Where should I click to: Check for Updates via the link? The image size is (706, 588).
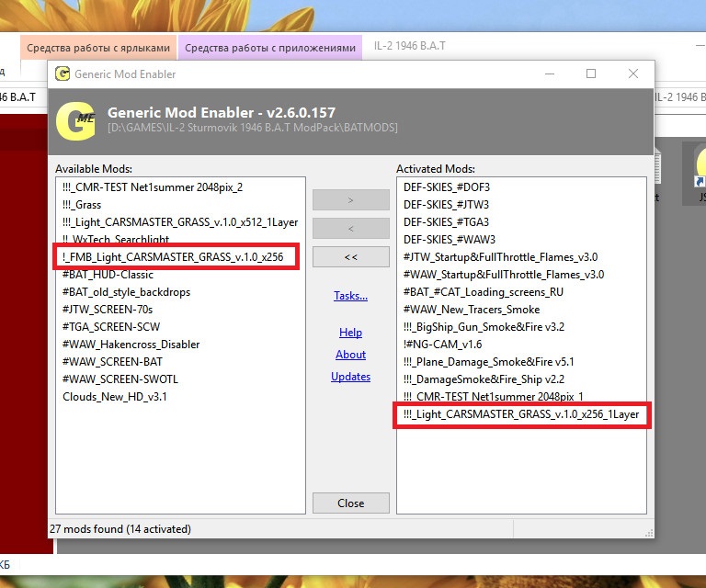click(x=351, y=377)
